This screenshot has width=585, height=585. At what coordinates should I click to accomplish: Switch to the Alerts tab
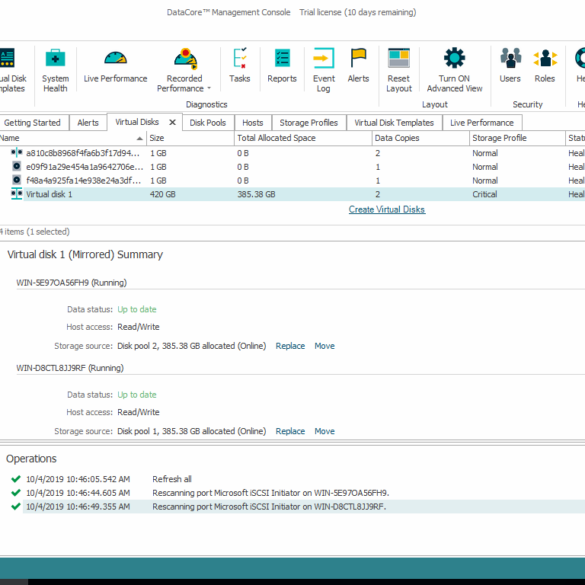(x=88, y=123)
